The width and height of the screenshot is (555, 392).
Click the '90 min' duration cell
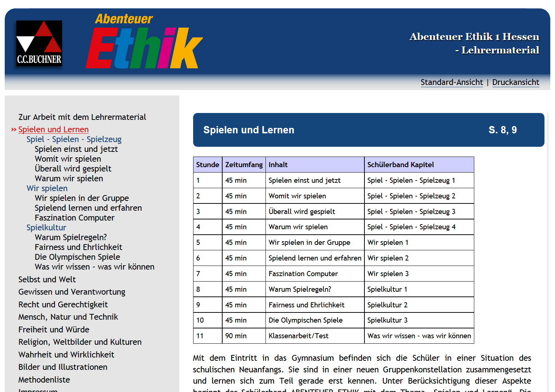pos(244,336)
